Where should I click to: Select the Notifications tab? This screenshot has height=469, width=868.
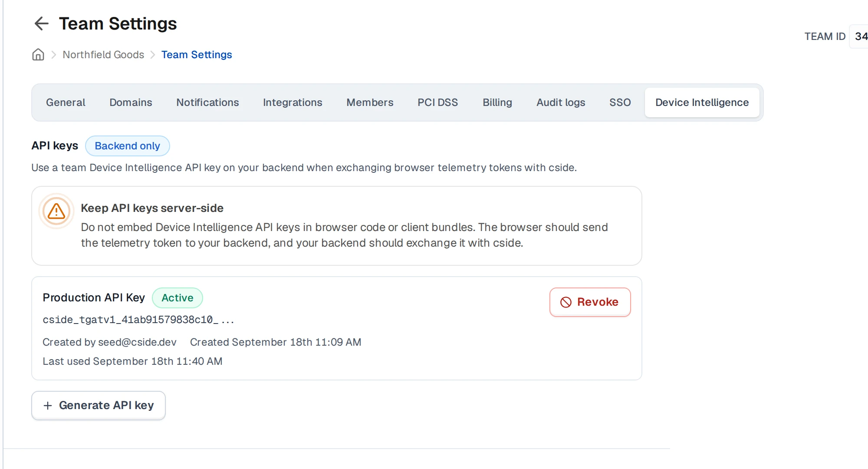[207, 102]
